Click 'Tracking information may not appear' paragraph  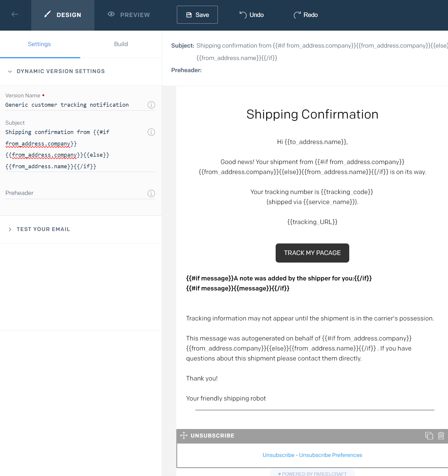(310, 318)
